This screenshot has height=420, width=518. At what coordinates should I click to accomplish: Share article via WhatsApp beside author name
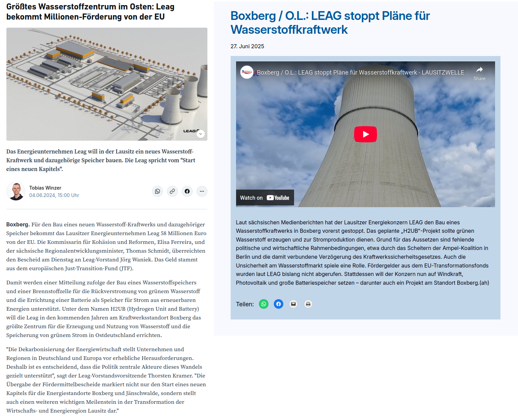click(x=157, y=191)
